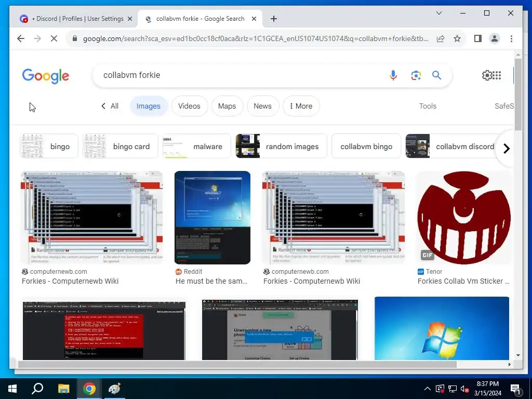Click the bingo card suggestion chip
The image size is (532, 399).
pos(121,146)
